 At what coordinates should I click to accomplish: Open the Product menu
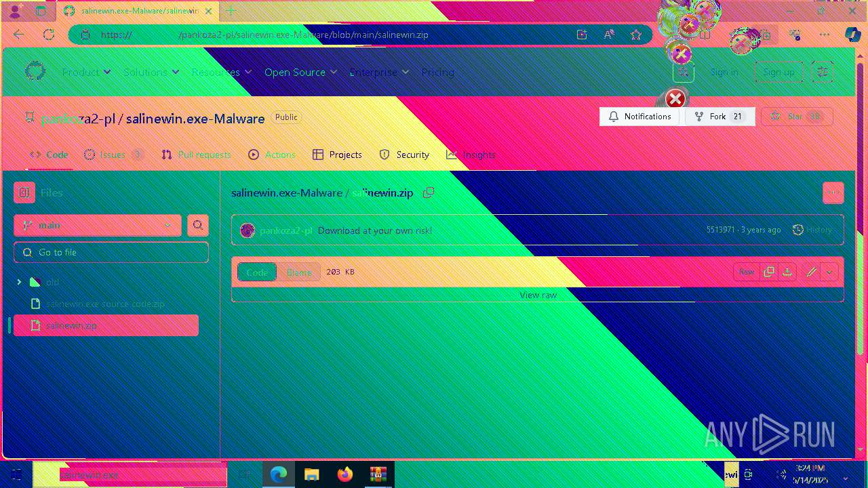[x=87, y=72]
